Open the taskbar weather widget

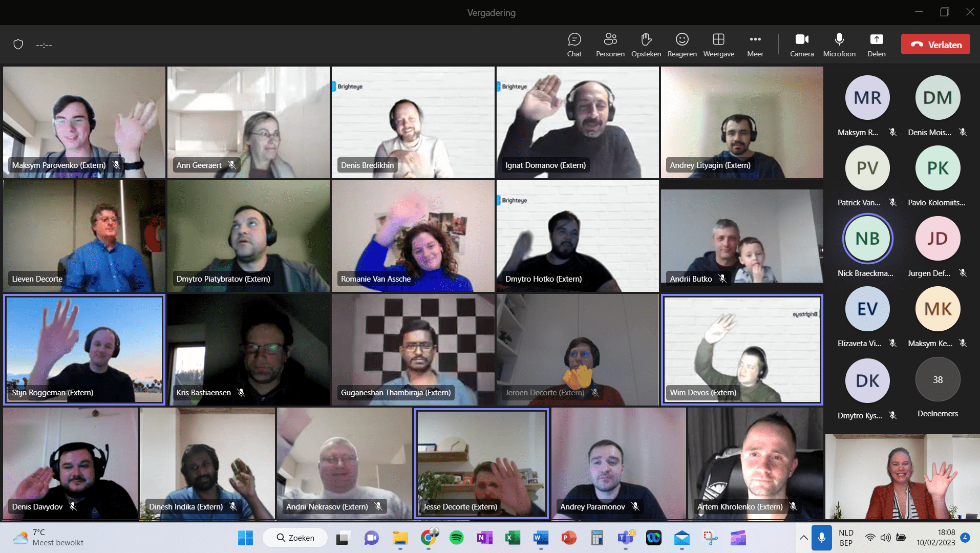(x=49, y=538)
